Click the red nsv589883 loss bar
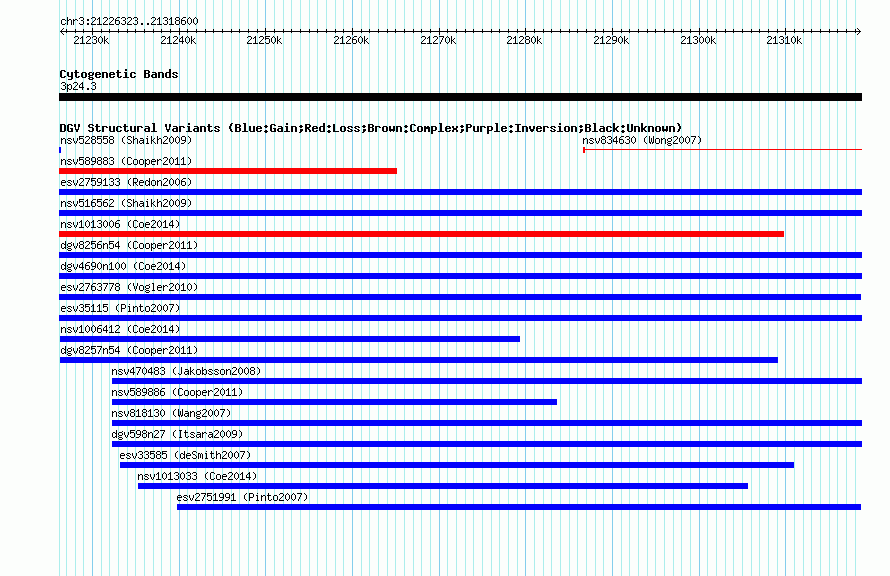 click(228, 171)
